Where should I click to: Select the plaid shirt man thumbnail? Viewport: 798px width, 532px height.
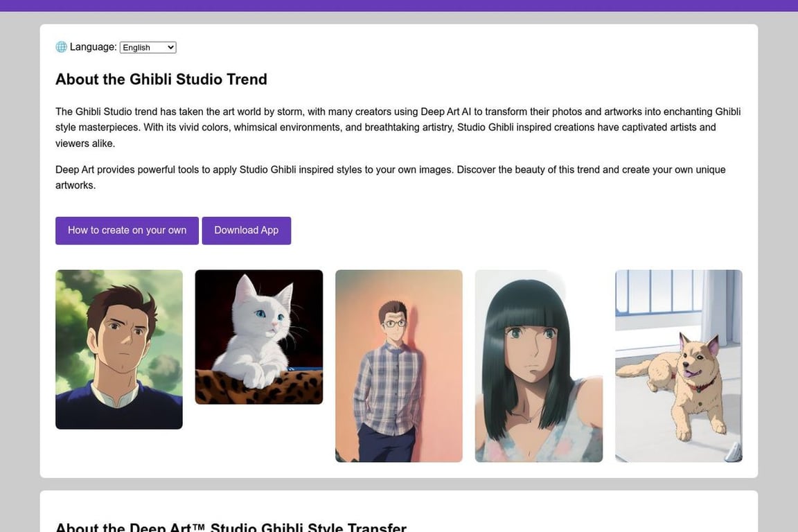coord(399,366)
